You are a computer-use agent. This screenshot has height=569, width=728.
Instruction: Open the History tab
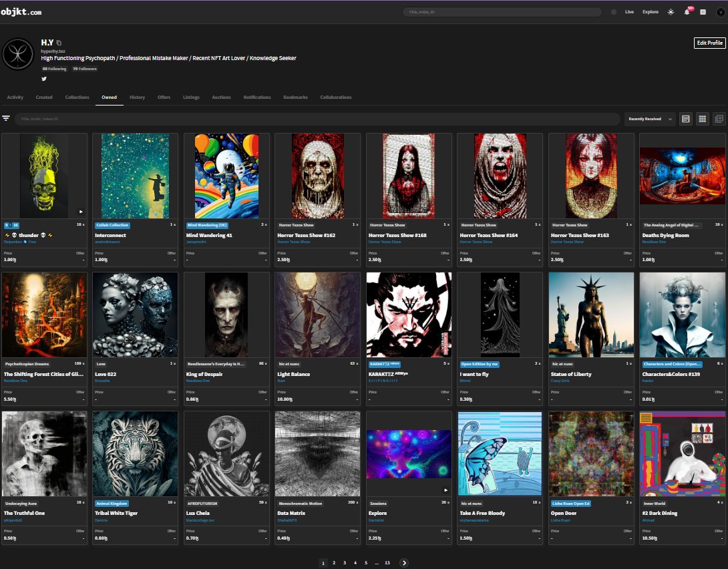pos(137,97)
